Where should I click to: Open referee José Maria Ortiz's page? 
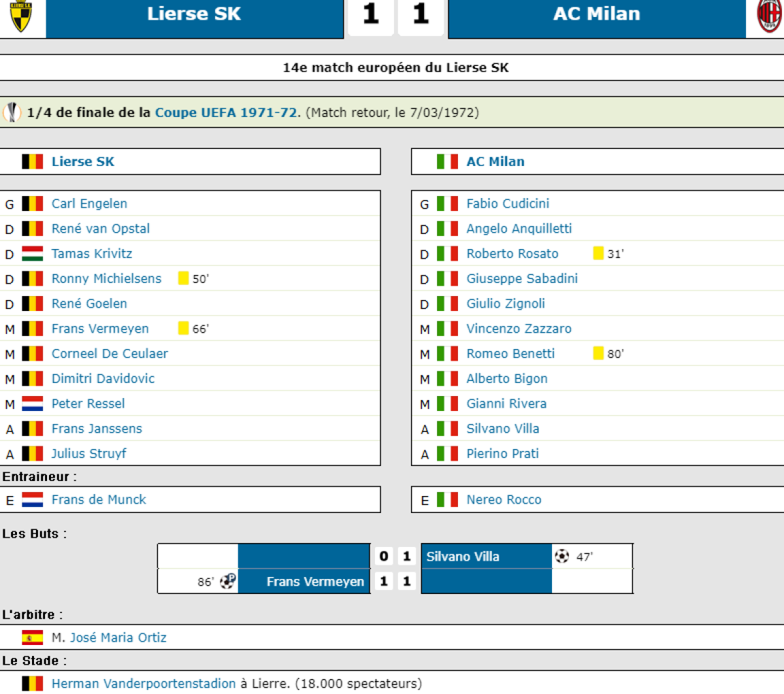point(118,638)
